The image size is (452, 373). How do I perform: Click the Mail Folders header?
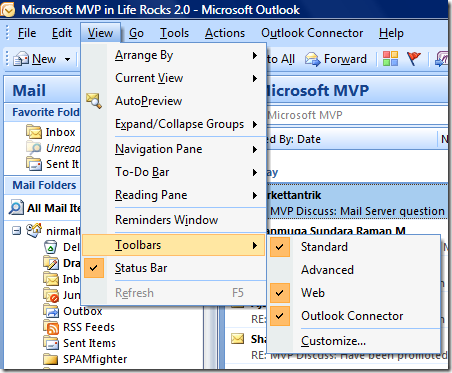coord(43,185)
